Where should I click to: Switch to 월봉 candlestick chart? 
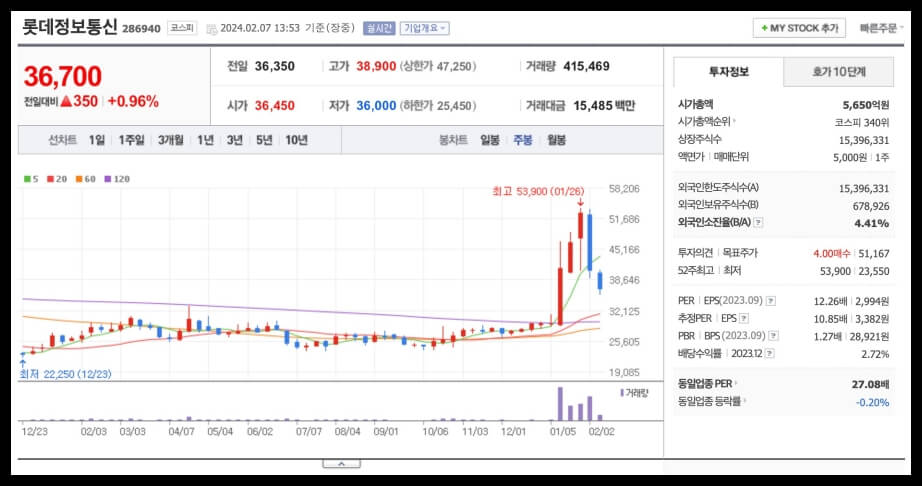coord(556,140)
